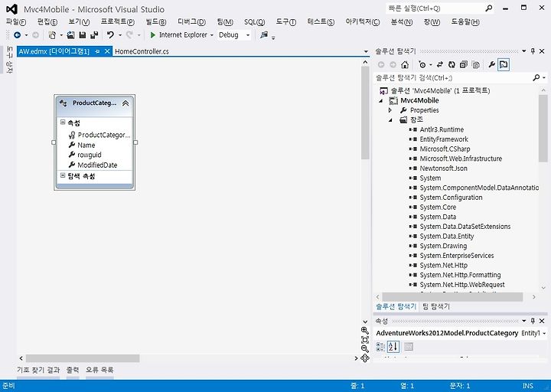Screen dimensions: 551x392
Task: Click the Show All Files icon
Action: (x=475, y=64)
